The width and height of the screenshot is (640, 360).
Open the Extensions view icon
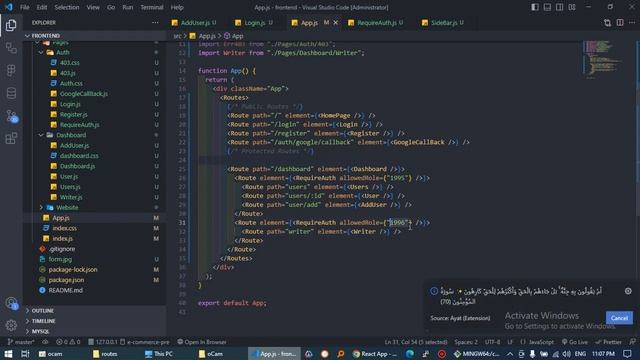tap(11, 138)
